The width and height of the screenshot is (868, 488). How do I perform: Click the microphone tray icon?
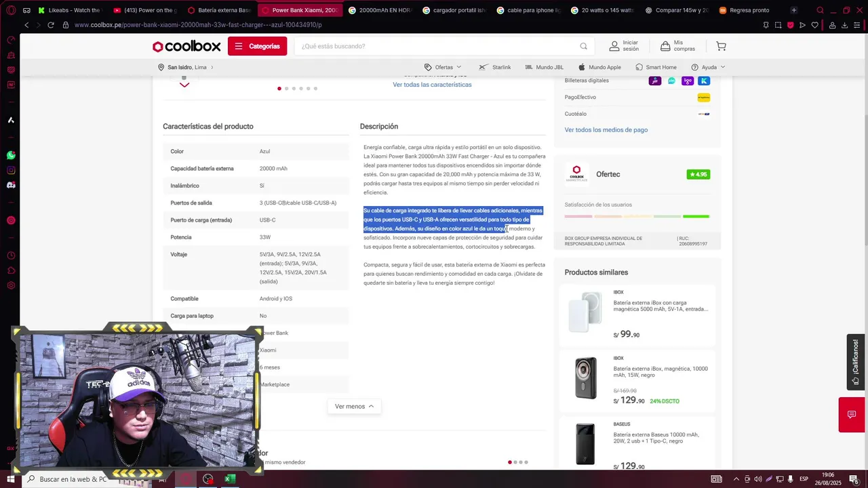(x=790, y=479)
